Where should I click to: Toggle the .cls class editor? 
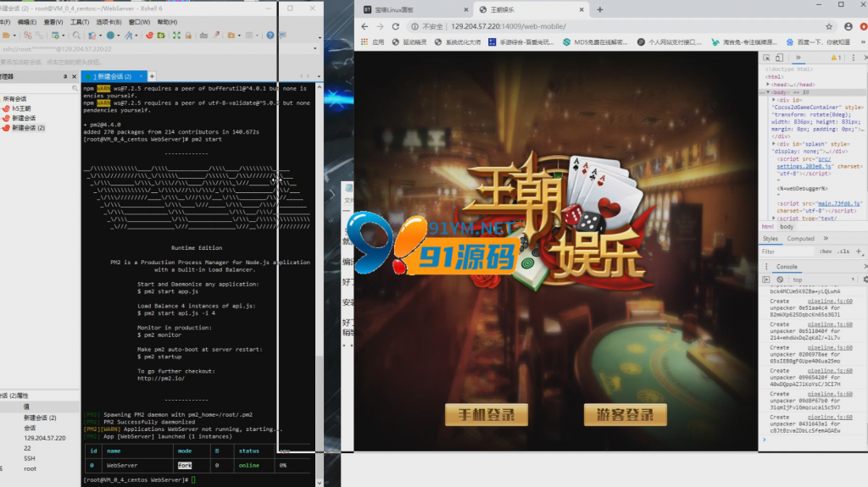point(843,252)
